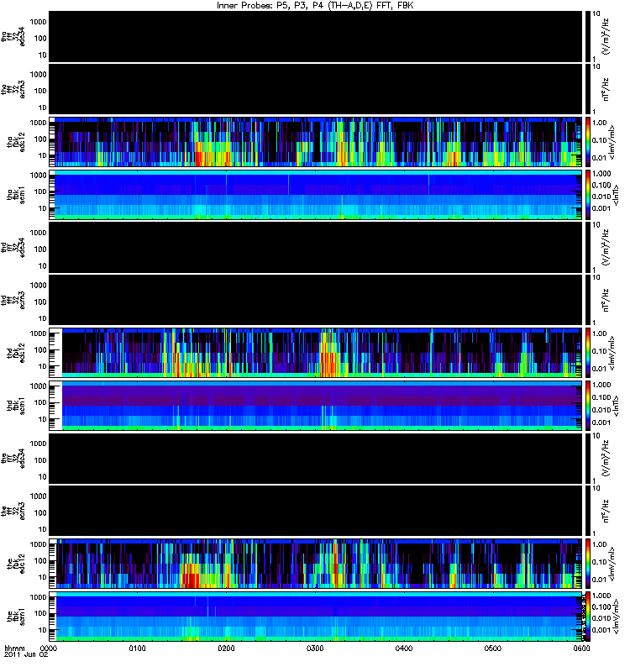Click the tha fbk scm1 color scale bar
The height and width of the screenshot is (672, 630).
click(x=588, y=194)
